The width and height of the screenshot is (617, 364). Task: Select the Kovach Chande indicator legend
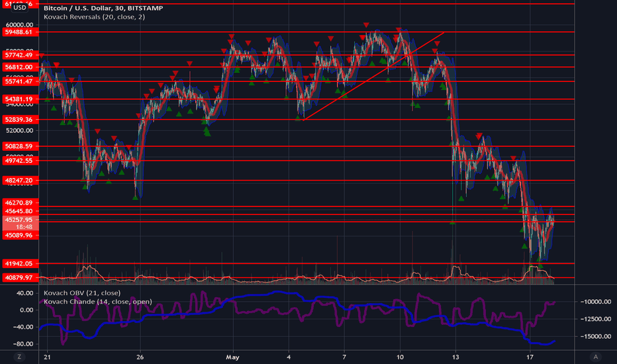coord(97,302)
